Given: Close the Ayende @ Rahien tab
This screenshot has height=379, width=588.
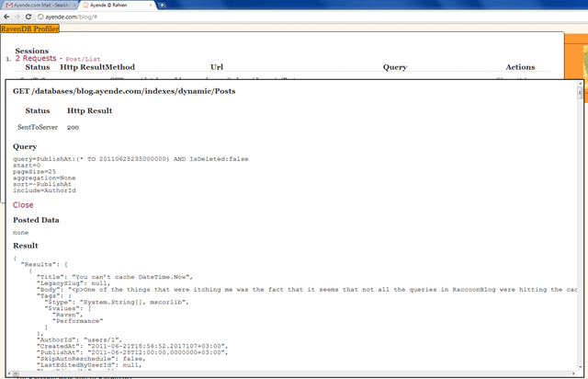Looking at the screenshot, I should tap(151, 6).
